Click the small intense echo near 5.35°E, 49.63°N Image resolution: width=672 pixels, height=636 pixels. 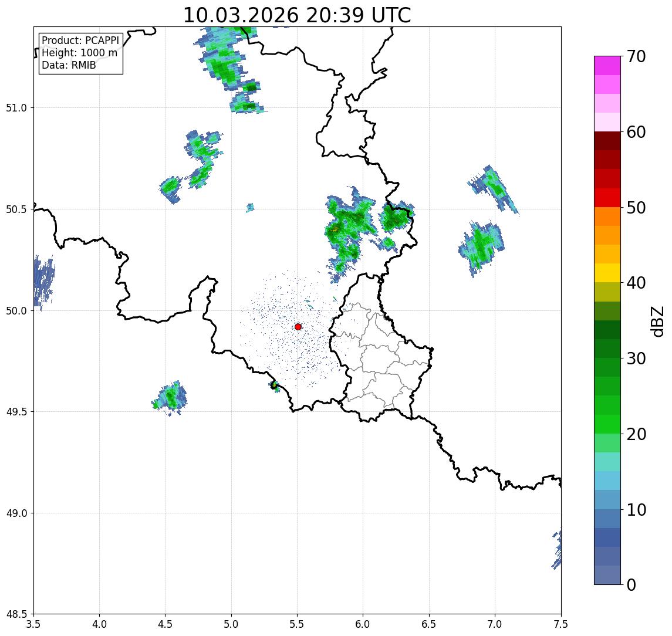274,385
